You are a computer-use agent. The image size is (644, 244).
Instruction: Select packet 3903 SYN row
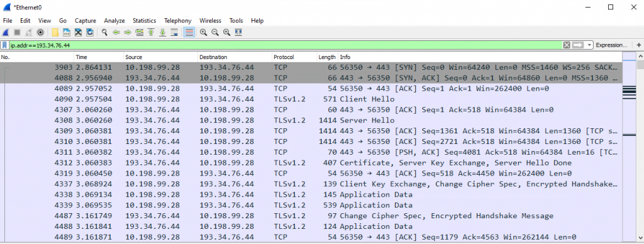311,67
